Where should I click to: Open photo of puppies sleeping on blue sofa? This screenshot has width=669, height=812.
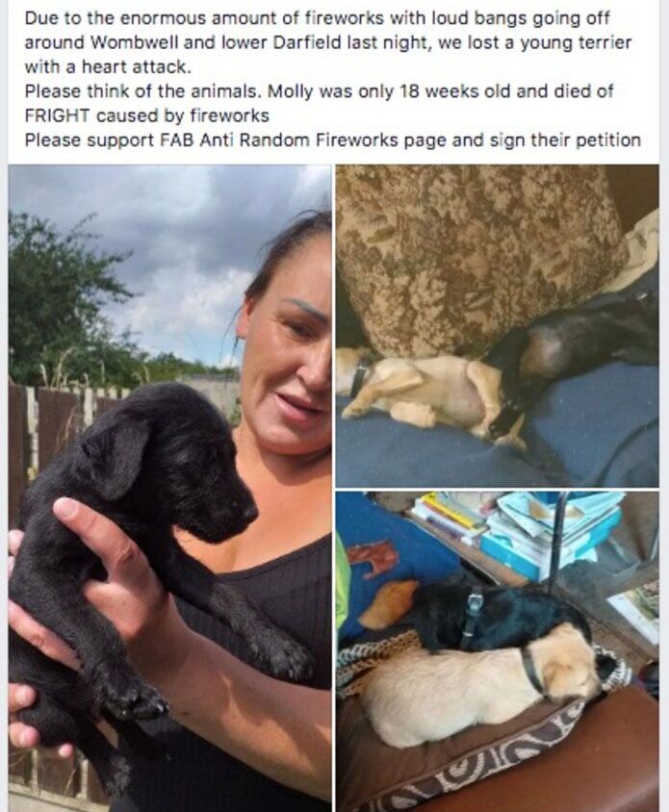[x=498, y=326]
